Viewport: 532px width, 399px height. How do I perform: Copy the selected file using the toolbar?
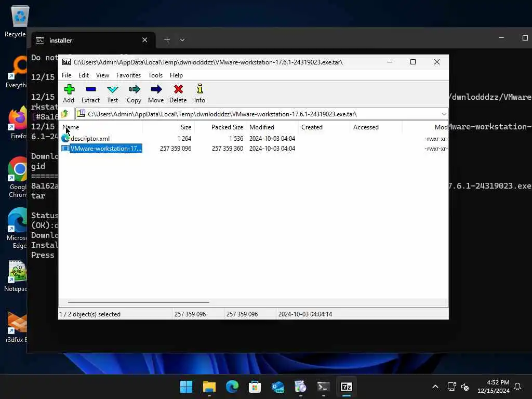pos(134,94)
